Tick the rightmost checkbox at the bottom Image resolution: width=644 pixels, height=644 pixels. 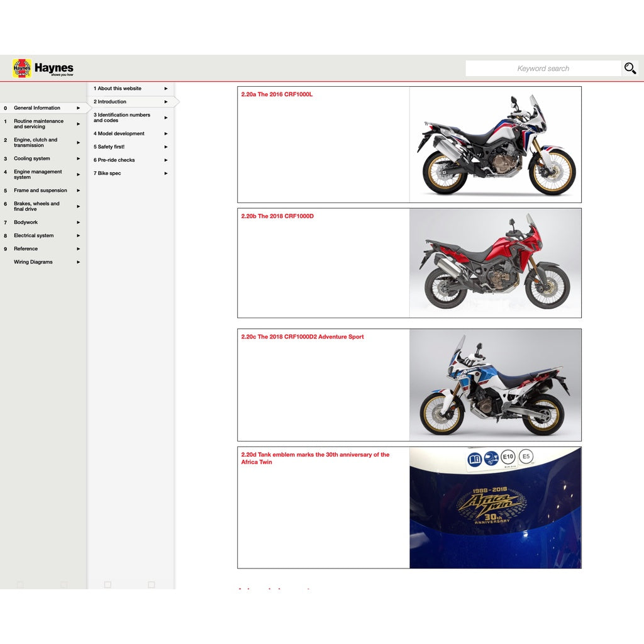[x=151, y=584]
